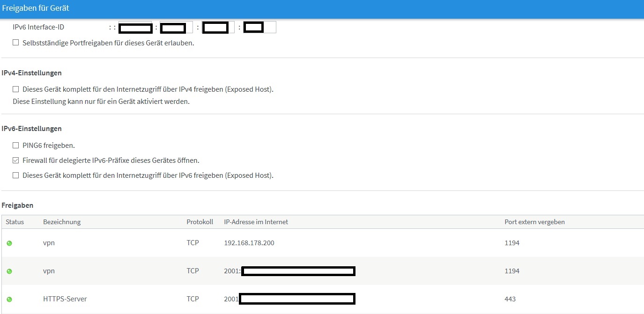This screenshot has height=314, width=644.
Task: Sort table by Bezeichnung column header
Action: pos(62,222)
